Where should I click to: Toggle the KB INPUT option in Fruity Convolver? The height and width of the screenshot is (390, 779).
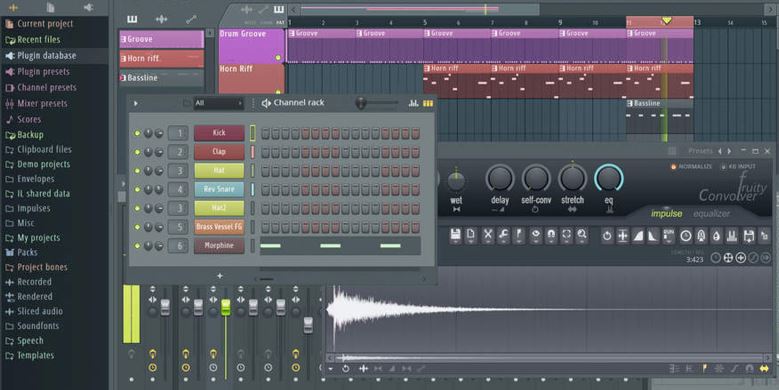(x=738, y=166)
